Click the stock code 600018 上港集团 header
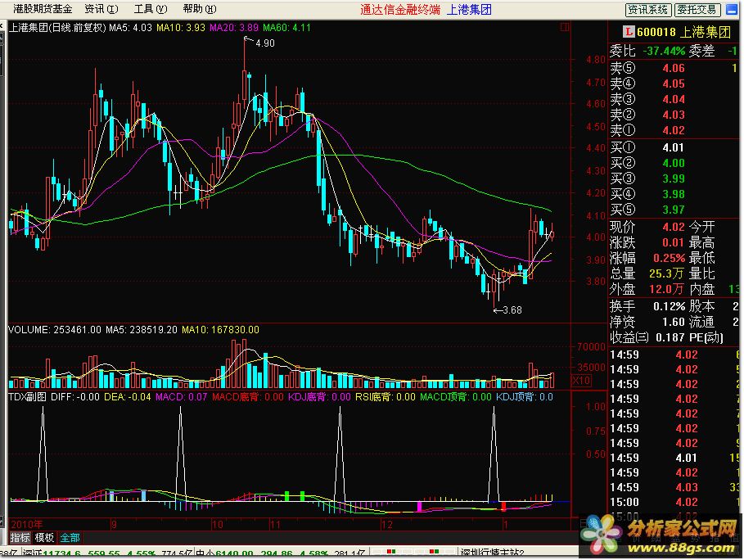 pos(683,32)
